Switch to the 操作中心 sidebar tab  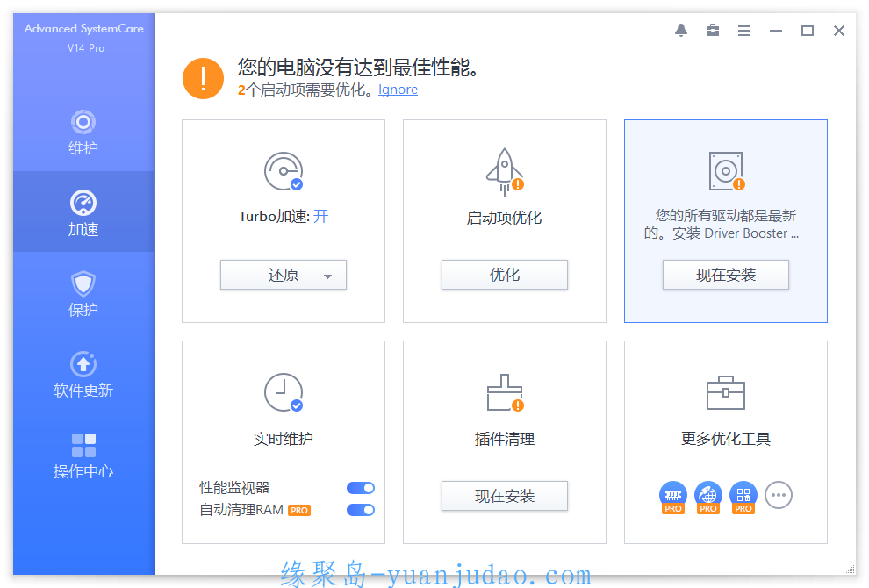coord(83,455)
